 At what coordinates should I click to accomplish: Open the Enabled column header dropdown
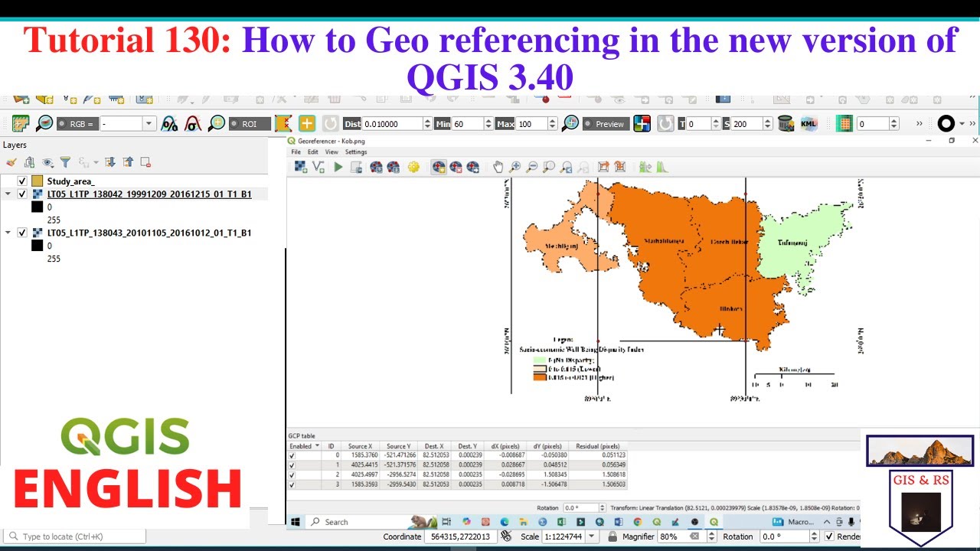[317, 446]
